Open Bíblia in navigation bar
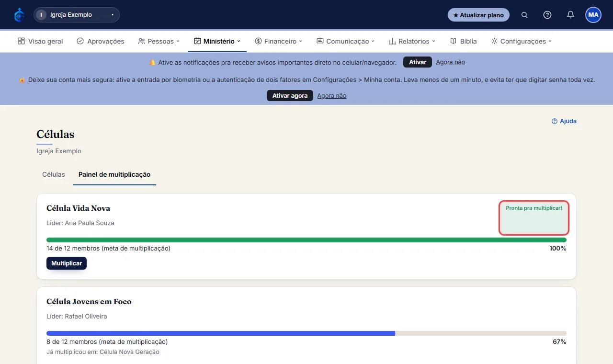Screen dimensions: 613x364 [464, 41]
